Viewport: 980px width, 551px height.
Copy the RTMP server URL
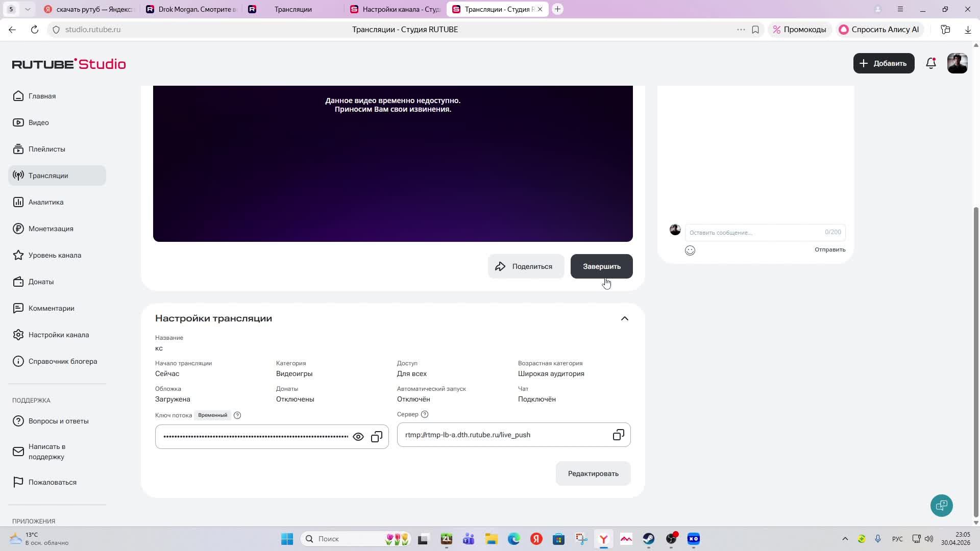click(618, 435)
